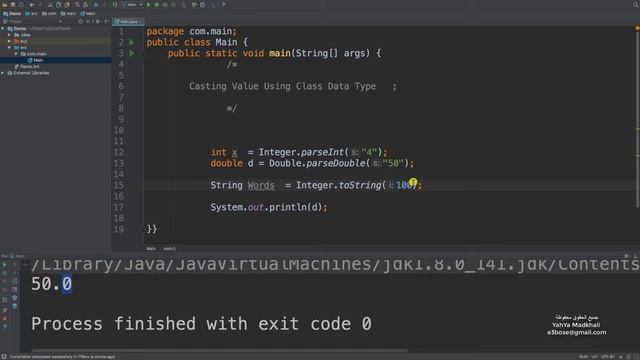Screen dimensions: 640x360
Task: Click the Stop button in Run panel
Action: (x=4, y=273)
